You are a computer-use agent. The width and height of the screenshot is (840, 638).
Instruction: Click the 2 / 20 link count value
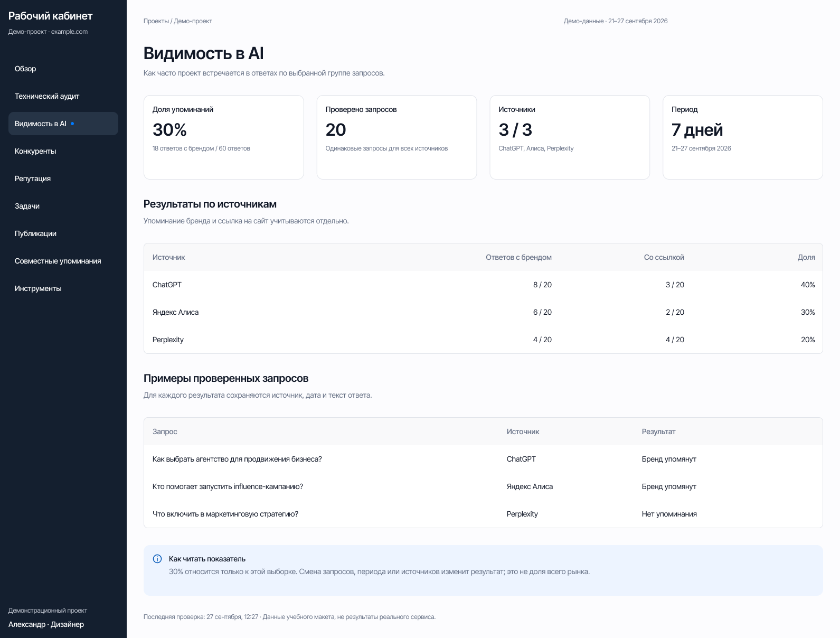(x=675, y=312)
